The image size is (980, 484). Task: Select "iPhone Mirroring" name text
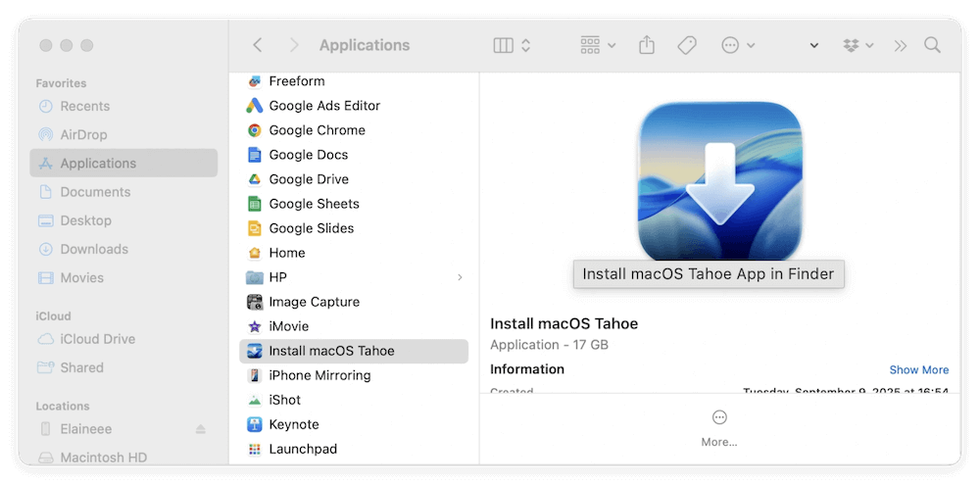[x=319, y=375]
